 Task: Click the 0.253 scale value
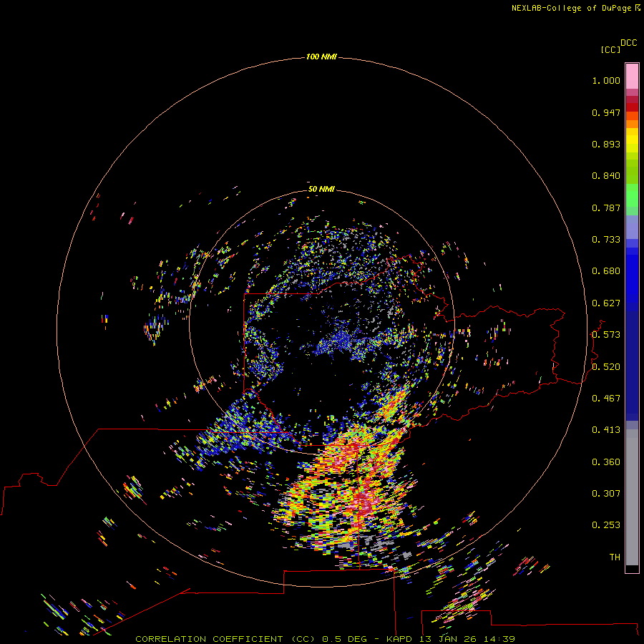[x=606, y=525]
